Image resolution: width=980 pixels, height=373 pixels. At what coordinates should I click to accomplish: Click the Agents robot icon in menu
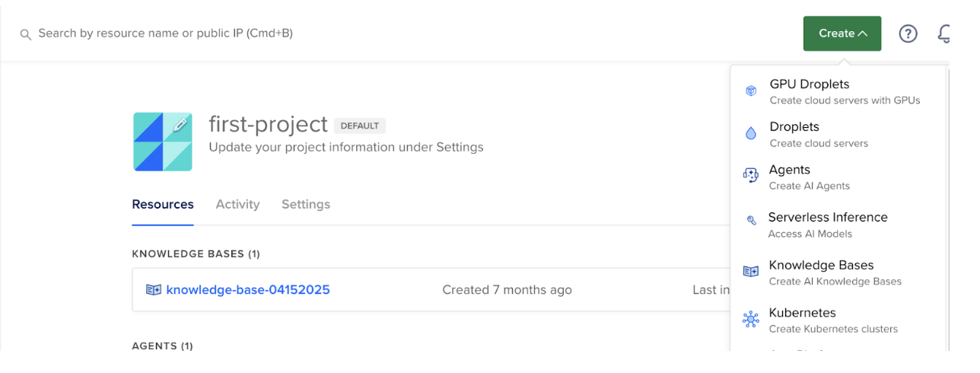click(751, 176)
